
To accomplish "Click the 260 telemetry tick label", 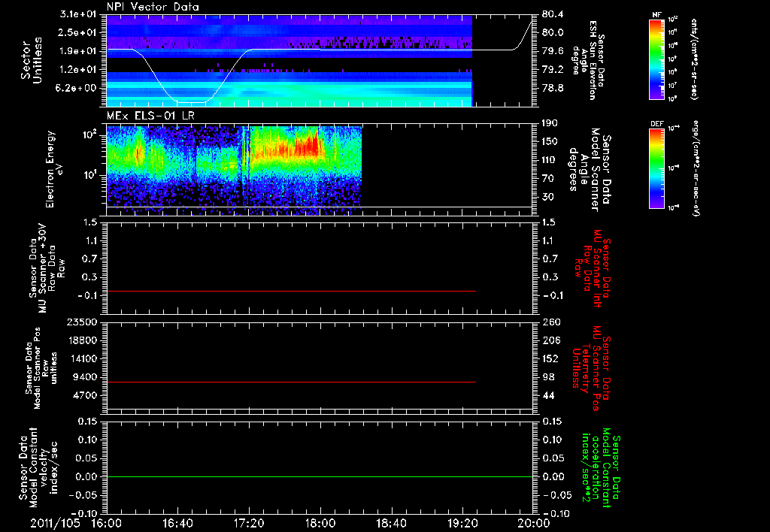I will coord(550,322).
